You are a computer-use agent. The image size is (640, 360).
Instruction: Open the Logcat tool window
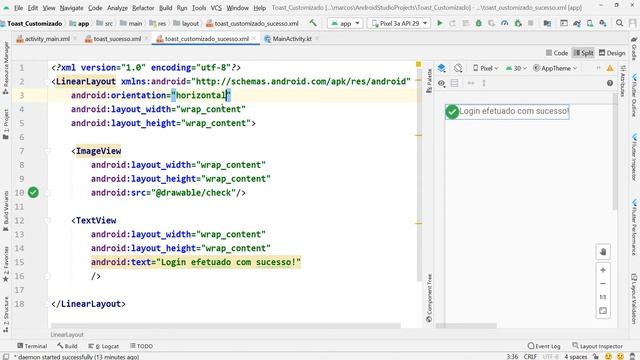click(x=104, y=346)
